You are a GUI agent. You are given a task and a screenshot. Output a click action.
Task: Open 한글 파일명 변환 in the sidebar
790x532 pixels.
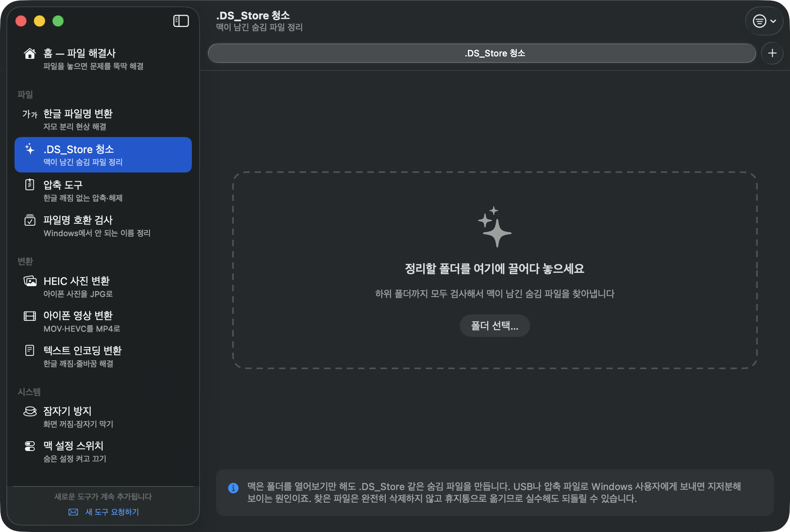tap(103, 120)
